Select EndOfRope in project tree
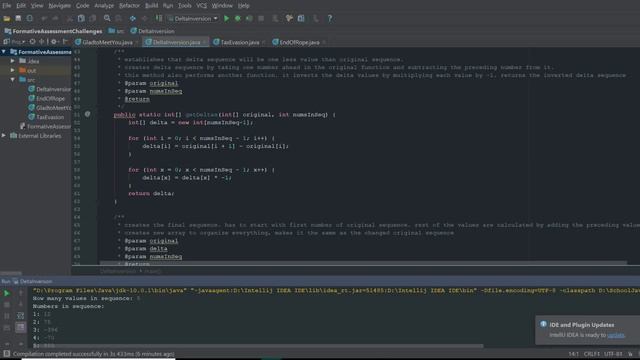Viewport: 640px width, 360px height. point(47,98)
